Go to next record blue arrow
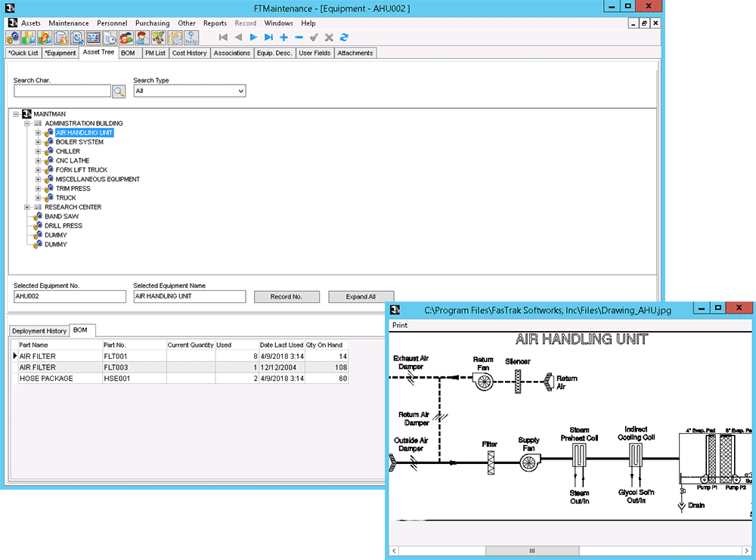The height and width of the screenshot is (560, 756). pos(253,38)
